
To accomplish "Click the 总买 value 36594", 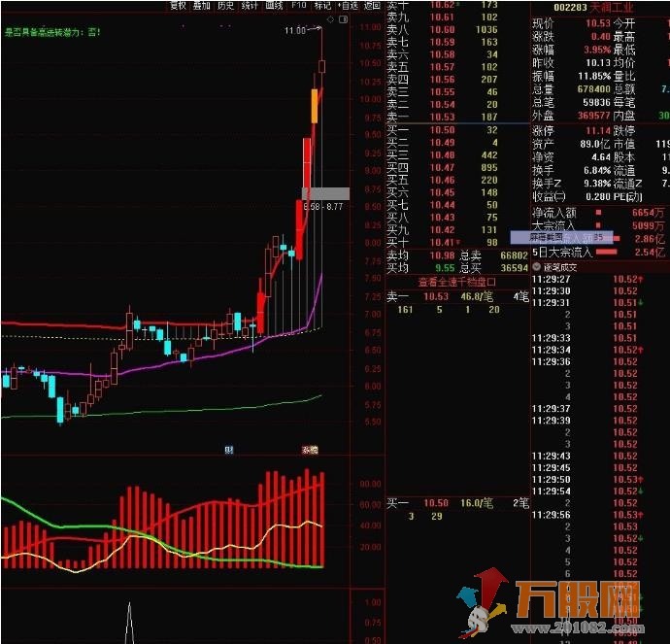I will pos(514,268).
